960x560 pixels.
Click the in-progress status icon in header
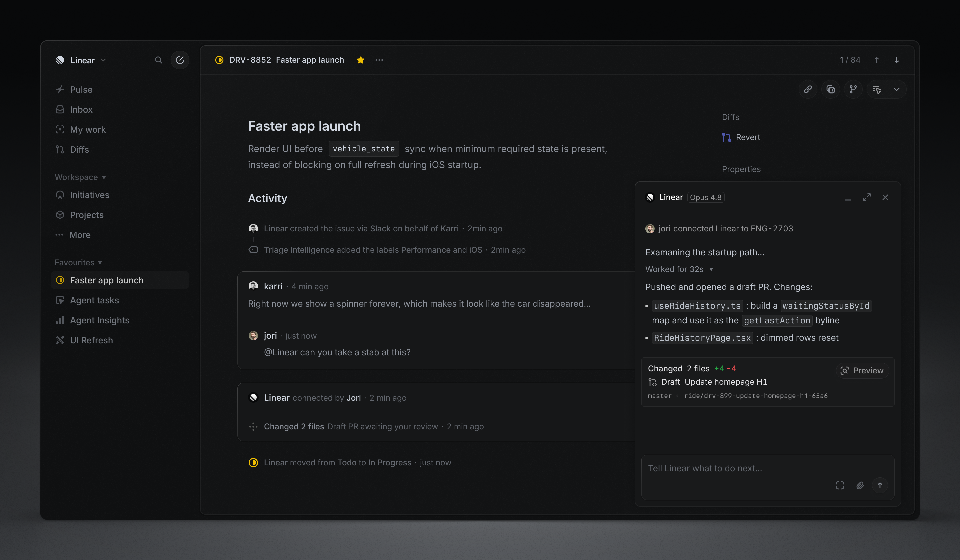(x=219, y=60)
